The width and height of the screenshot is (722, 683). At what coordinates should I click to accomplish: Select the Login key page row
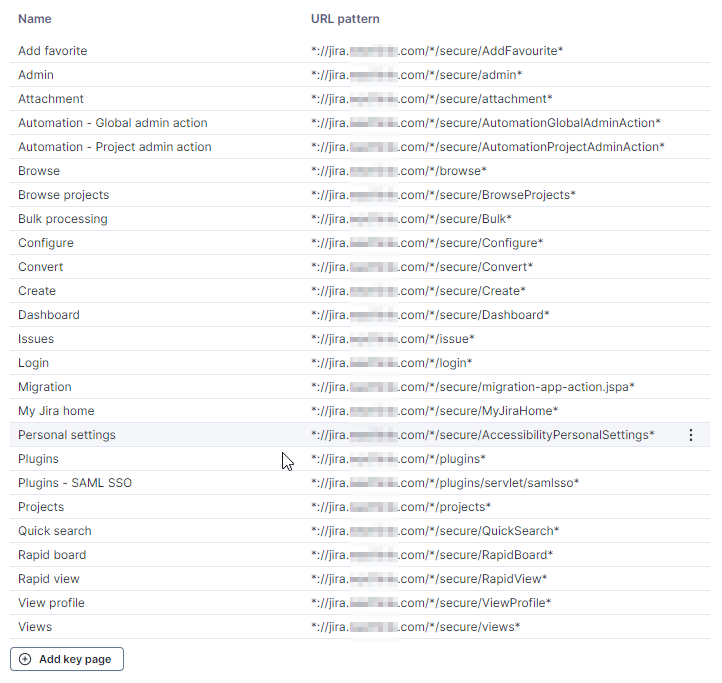point(33,363)
